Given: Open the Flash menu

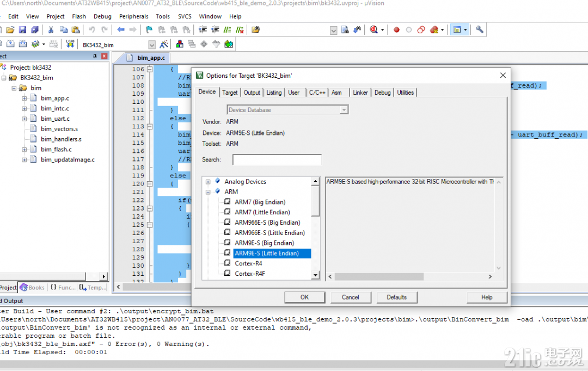Looking at the screenshot, I should [79, 16].
